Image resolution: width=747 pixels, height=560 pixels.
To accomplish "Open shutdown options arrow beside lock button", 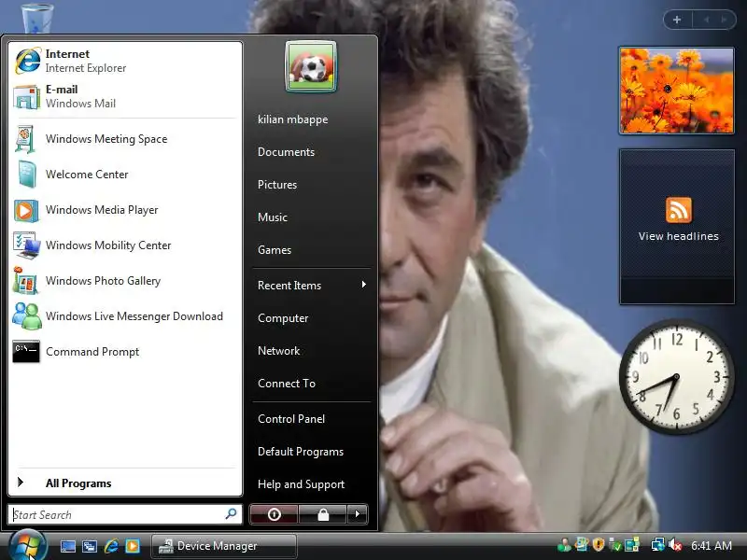I will [358, 514].
